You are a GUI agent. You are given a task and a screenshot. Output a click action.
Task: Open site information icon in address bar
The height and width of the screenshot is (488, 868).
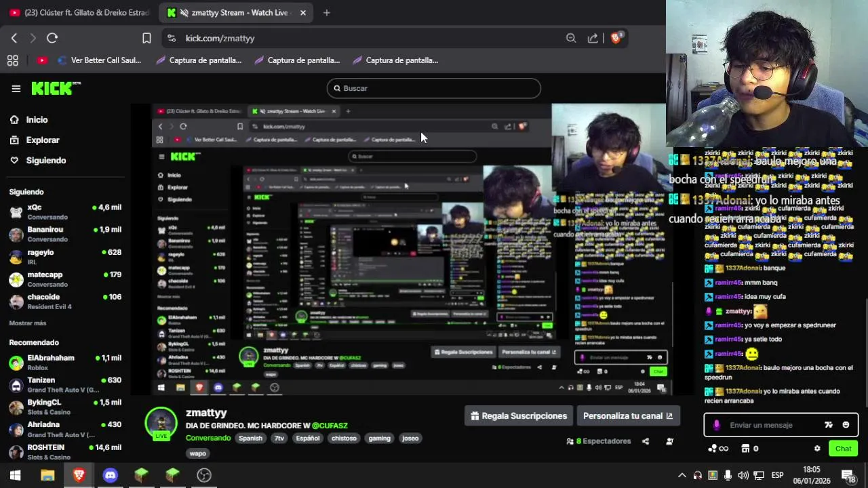point(171,38)
